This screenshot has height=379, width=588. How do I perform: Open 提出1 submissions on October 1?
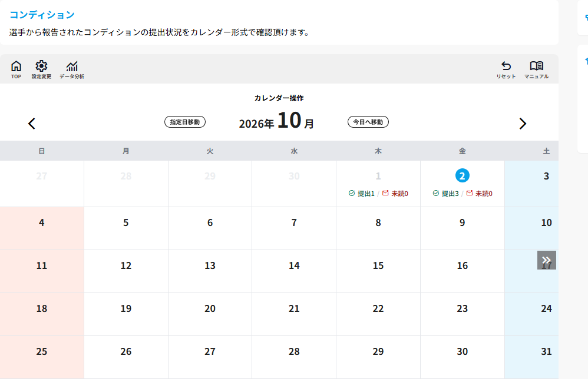362,194
